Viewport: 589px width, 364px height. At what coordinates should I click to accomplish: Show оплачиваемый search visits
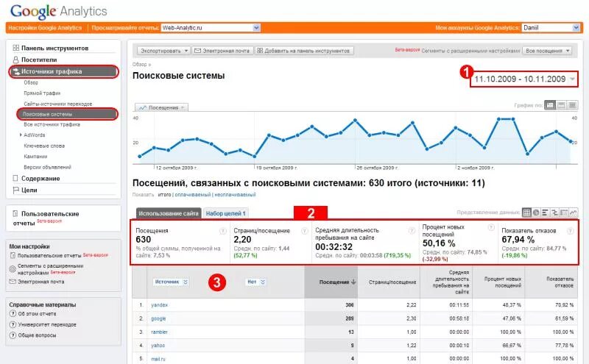[x=193, y=195]
